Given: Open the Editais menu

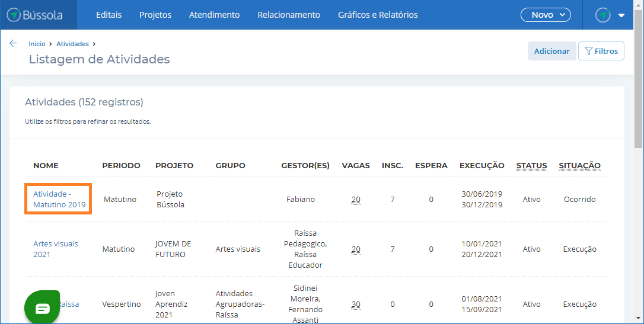Looking at the screenshot, I should click(x=109, y=15).
